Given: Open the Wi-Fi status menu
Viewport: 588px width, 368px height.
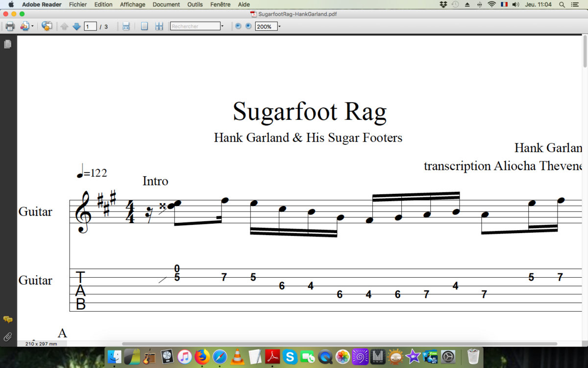Looking at the screenshot, I should [x=491, y=4].
